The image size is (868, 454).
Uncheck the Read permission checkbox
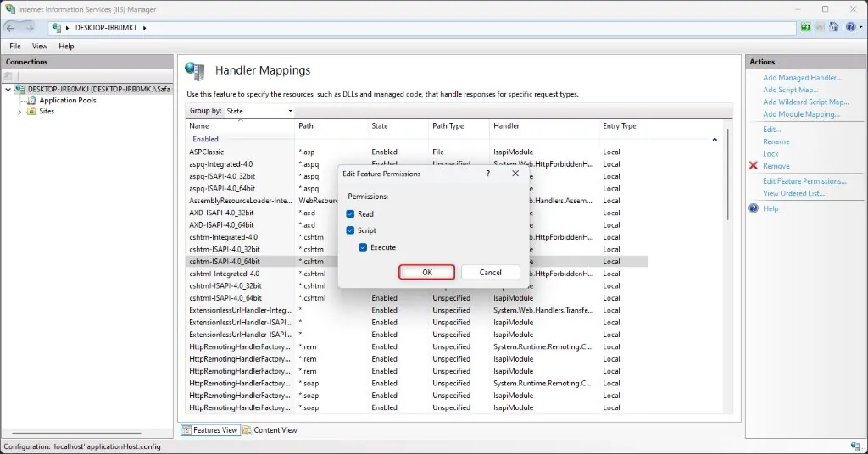pos(350,213)
